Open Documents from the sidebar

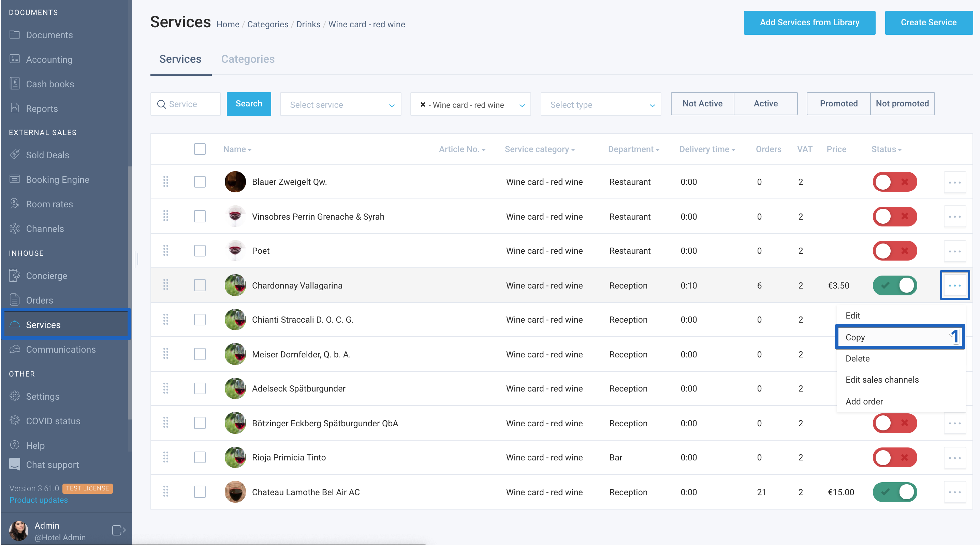coord(49,35)
